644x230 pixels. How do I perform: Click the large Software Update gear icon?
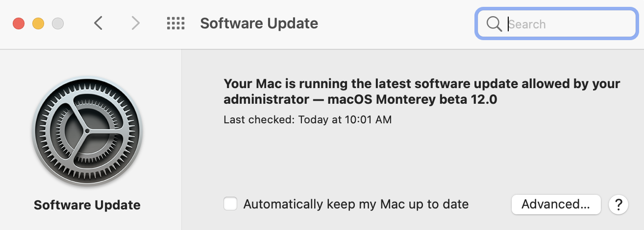click(87, 132)
